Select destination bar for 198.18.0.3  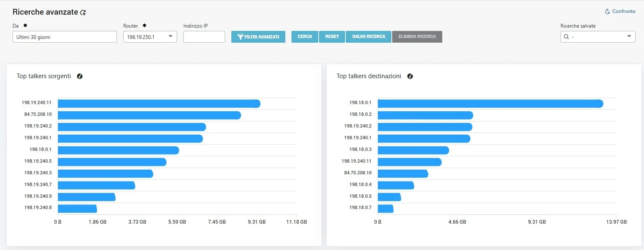pos(413,151)
